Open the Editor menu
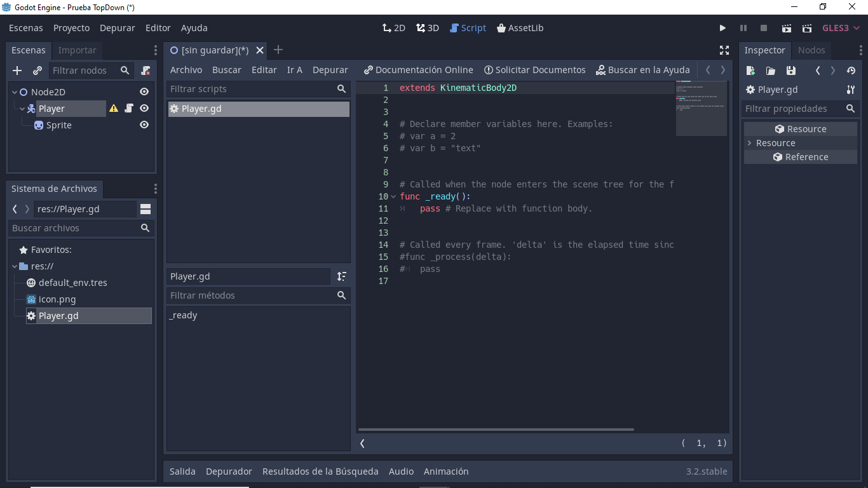Screen dimensions: 868x488 [x=158, y=28]
